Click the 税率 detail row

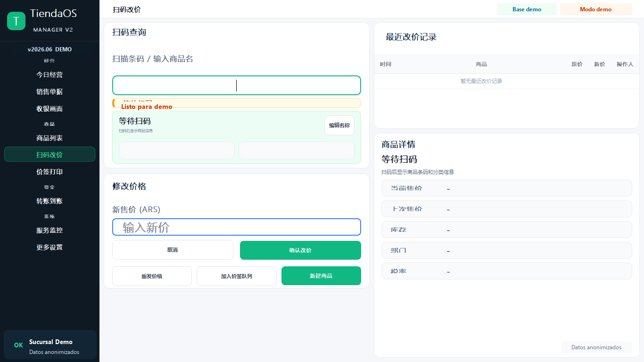[x=507, y=271]
